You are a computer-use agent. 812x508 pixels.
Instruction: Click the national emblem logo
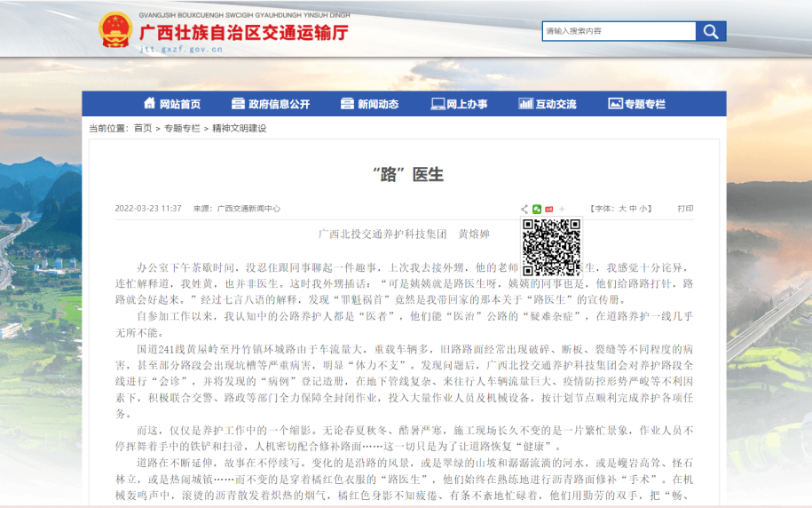(115, 31)
